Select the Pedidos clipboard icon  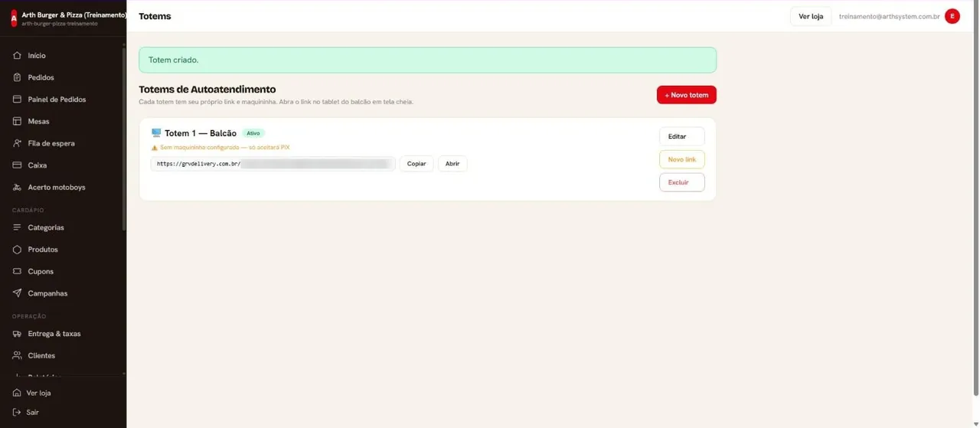click(x=18, y=77)
